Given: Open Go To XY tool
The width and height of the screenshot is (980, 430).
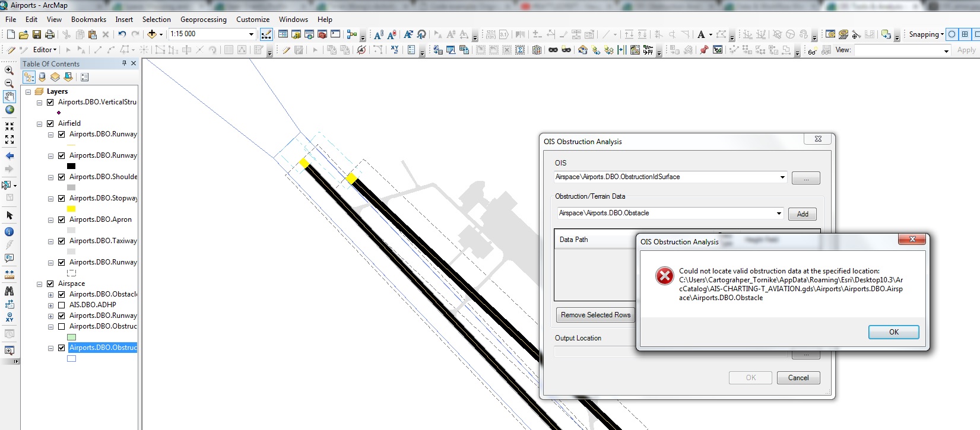Looking at the screenshot, I should tap(9, 317).
